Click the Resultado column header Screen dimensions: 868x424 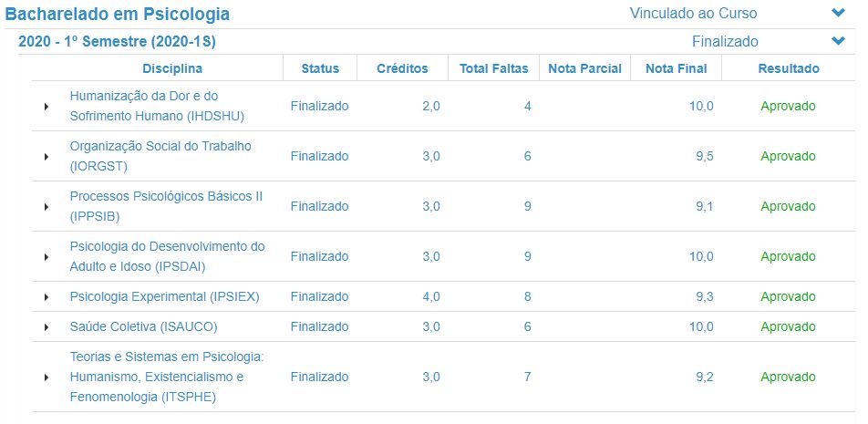coord(789,68)
